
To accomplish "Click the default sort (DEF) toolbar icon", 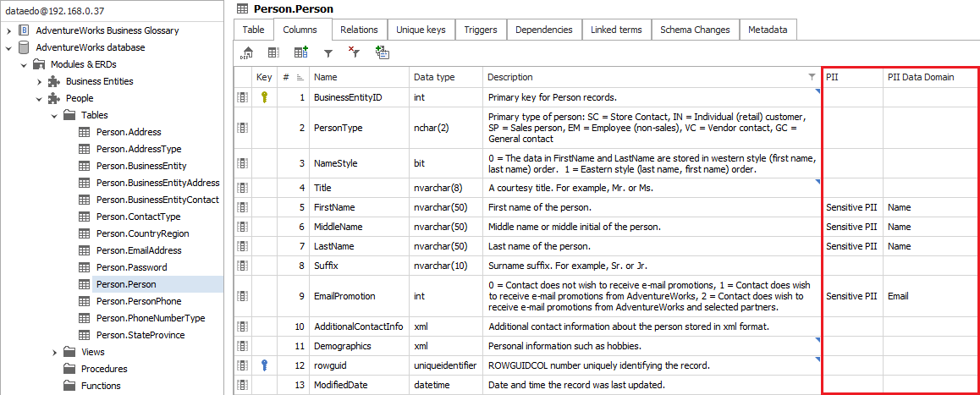I will (246, 52).
